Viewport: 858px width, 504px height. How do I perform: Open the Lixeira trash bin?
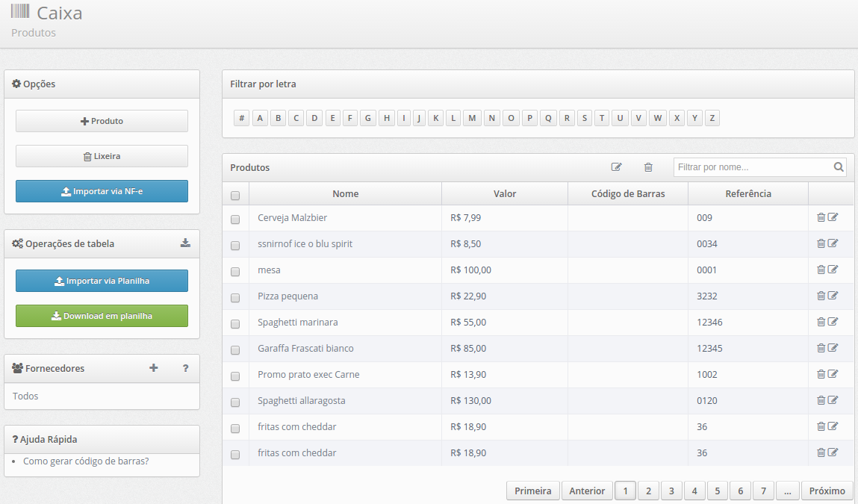click(102, 156)
